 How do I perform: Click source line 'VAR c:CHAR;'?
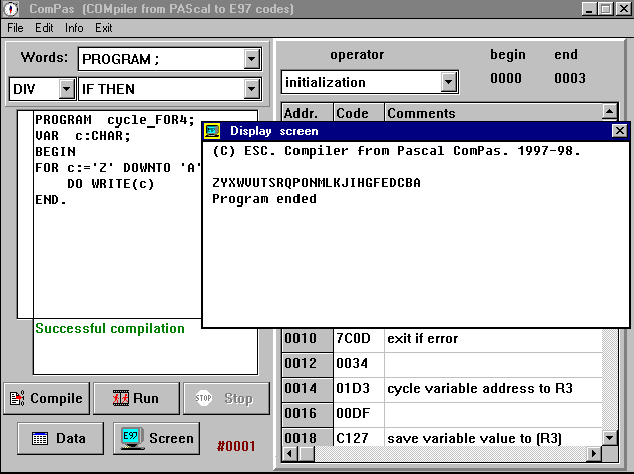tap(83, 136)
